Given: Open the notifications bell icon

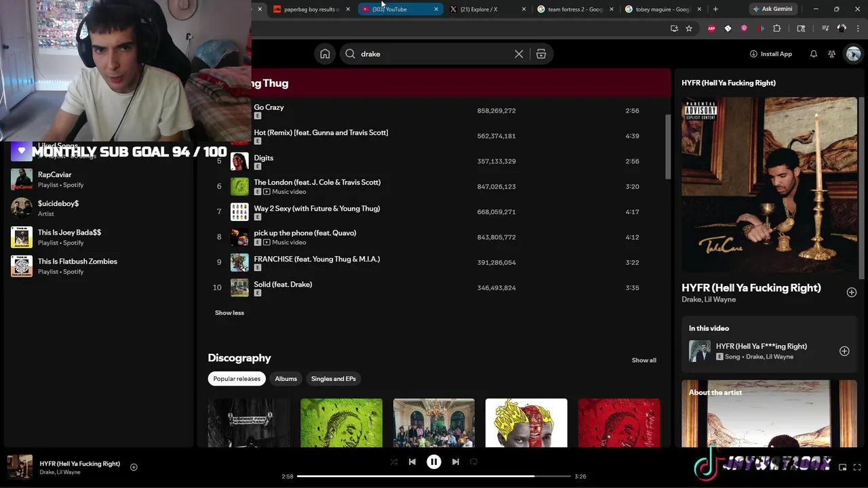Looking at the screenshot, I should click(813, 54).
